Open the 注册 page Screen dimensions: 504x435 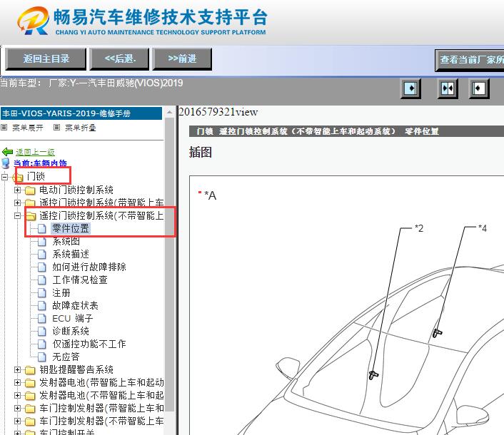click(61, 292)
